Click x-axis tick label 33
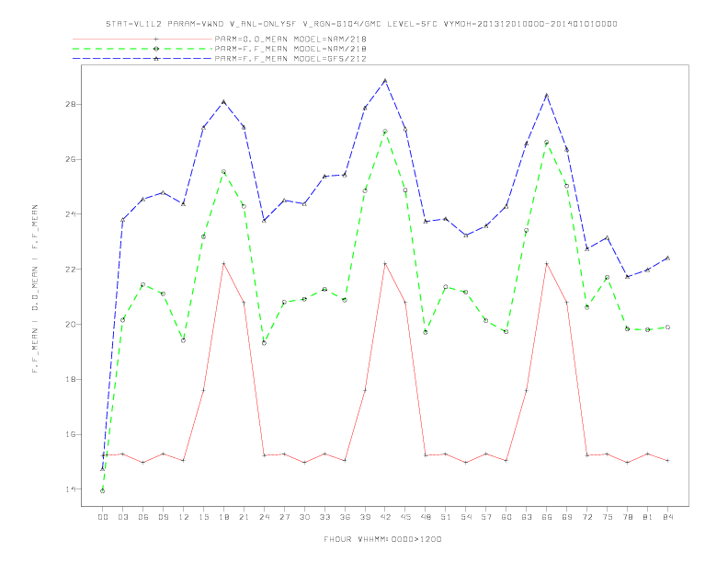The height and width of the screenshot is (563, 728). (x=324, y=517)
